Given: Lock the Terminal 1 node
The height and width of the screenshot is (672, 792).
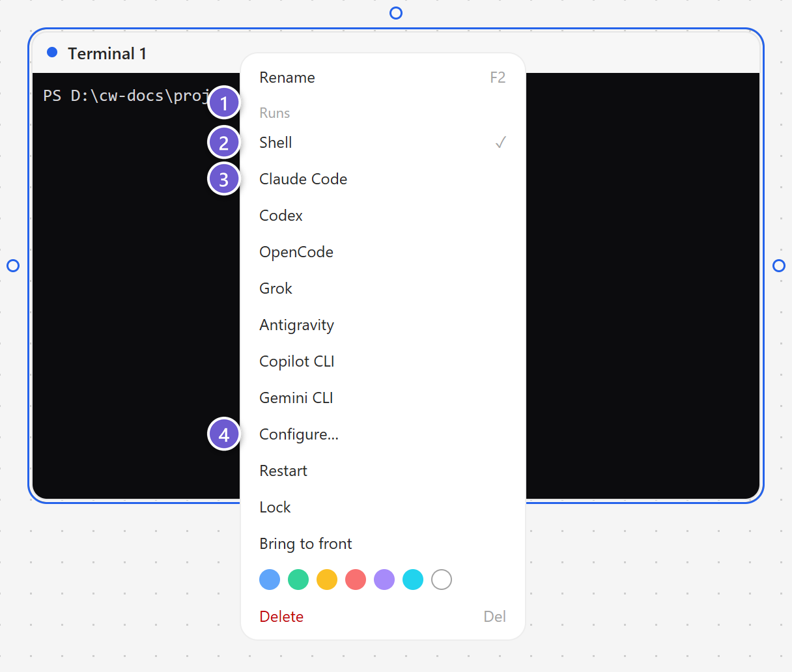Looking at the screenshot, I should [x=383, y=507].
